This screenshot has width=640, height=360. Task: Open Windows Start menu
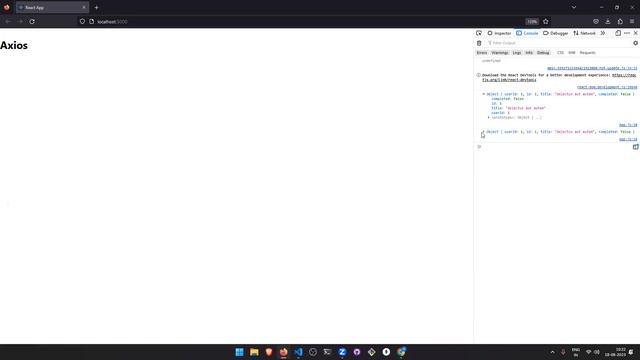(240, 352)
